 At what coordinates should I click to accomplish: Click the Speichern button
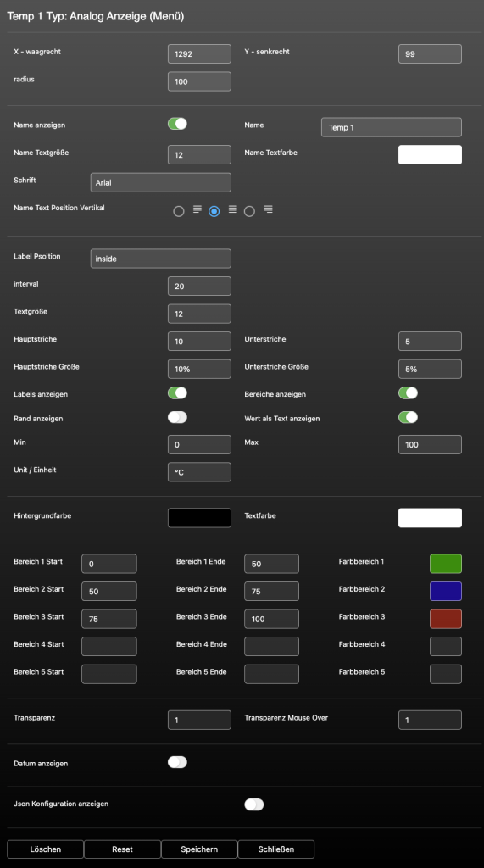(199, 849)
